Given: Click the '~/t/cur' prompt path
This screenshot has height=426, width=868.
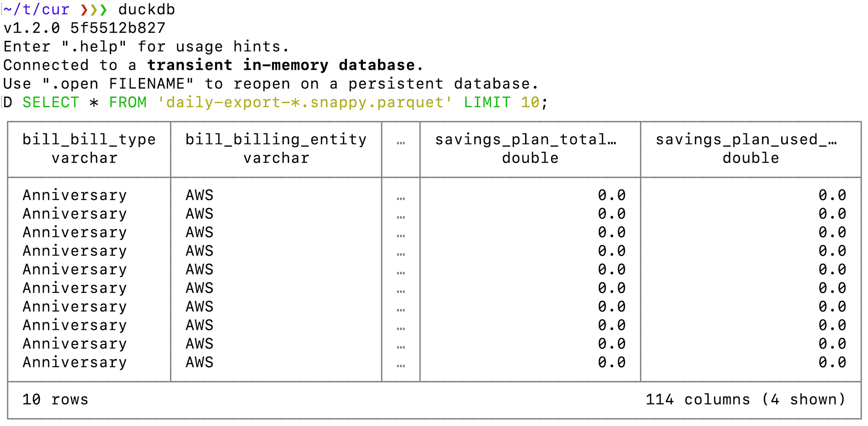Looking at the screenshot, I should coord(36,10).
